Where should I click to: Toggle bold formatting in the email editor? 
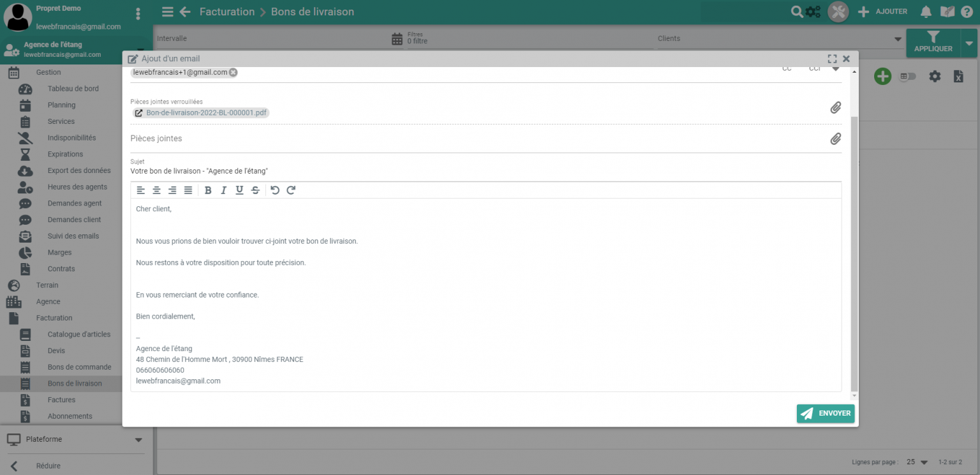(x=207, y=190)
